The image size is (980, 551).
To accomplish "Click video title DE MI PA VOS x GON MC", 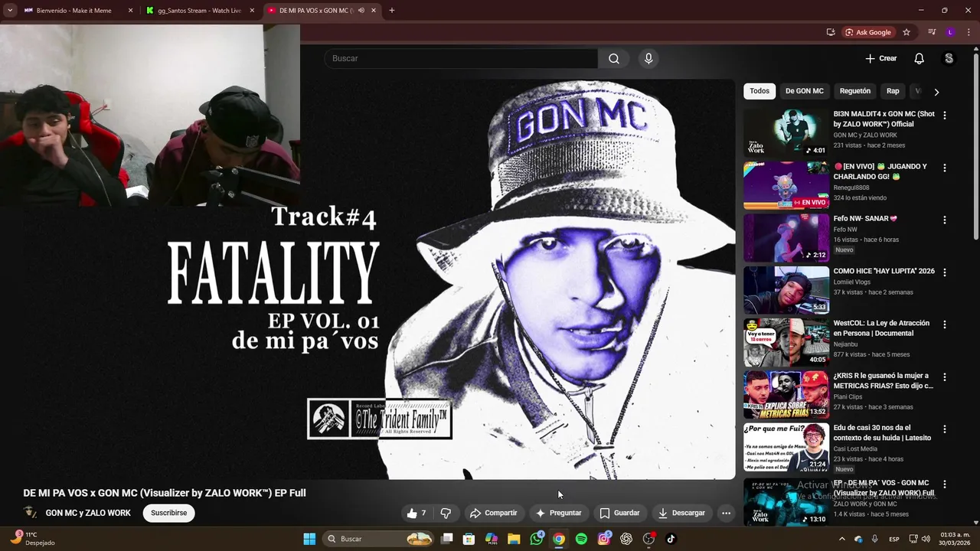I will 165,493.
